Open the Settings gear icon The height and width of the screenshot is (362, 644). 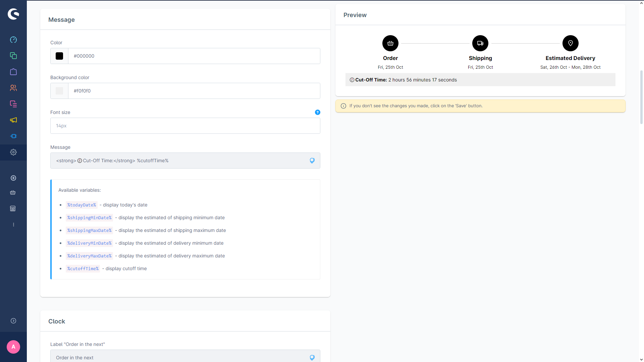pyautogui.click(x=13, y=152)
